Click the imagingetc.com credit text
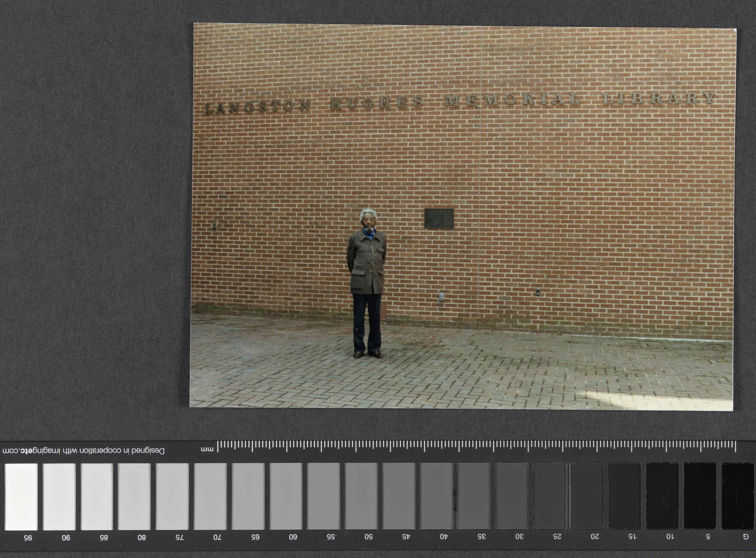This screenshot has height=558, width=756. pos(83,451)
